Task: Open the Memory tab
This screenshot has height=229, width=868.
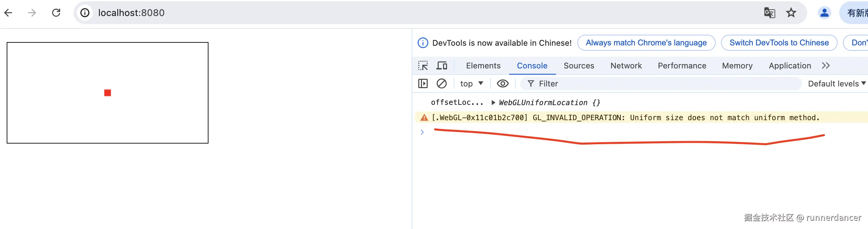Action: pos(737,66)
